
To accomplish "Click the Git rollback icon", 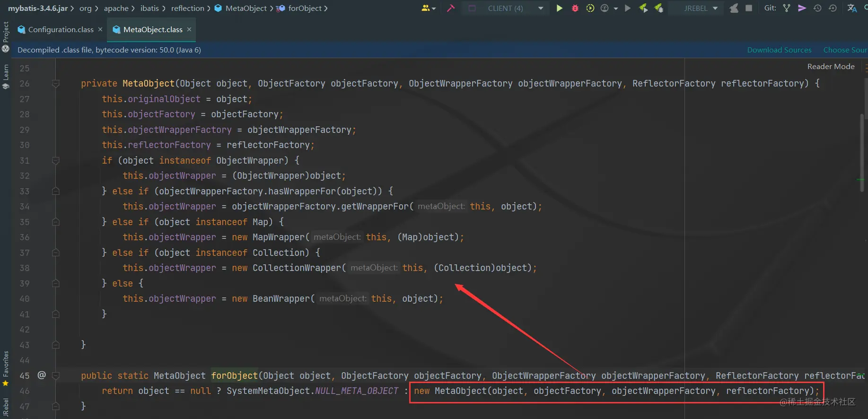I will click(x=833, y=8).
